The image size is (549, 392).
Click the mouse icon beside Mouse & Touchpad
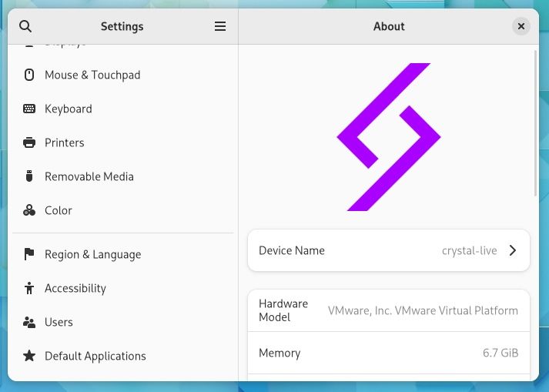tap(29, 75)
